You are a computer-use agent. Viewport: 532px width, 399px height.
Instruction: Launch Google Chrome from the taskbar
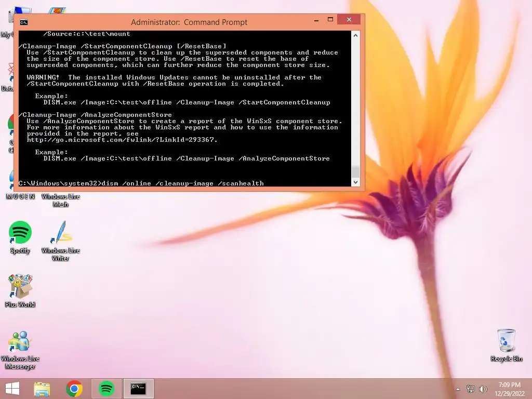(x=74, y=389)
